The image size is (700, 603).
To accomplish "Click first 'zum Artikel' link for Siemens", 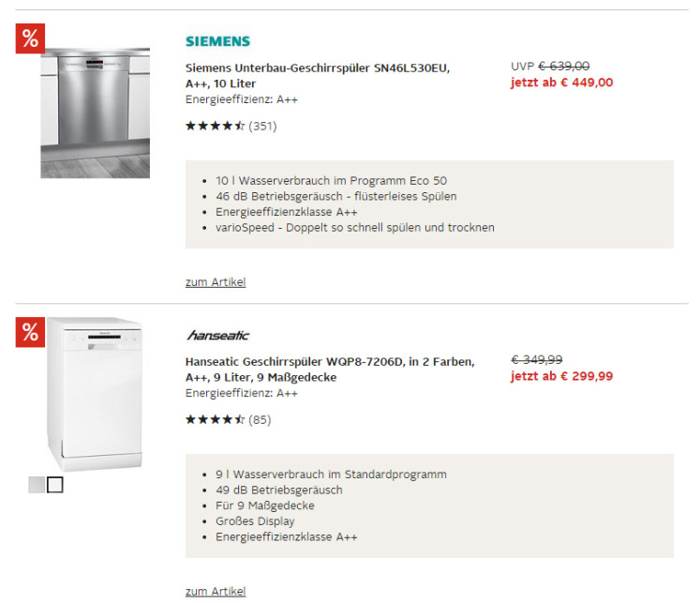I will pyautogui.click(x=216, y=282).
